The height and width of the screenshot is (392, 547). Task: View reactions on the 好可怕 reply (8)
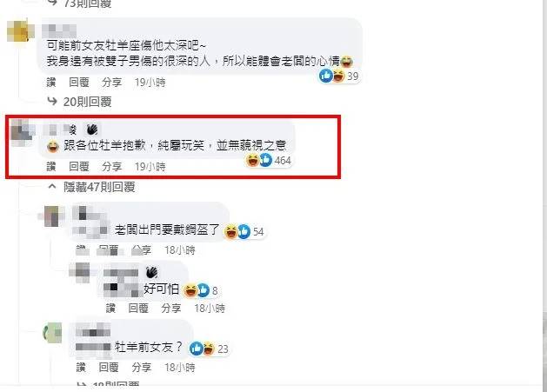(201, 290)
